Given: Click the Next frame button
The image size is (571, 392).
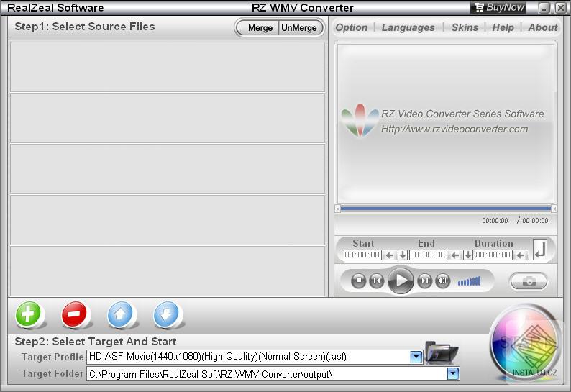Looking at the screenshot, I should click(x=424, y=281).
